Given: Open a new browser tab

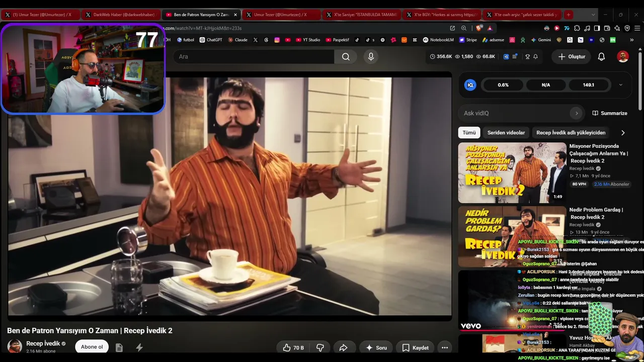Looking at the screenshot, I should point(568,15).
